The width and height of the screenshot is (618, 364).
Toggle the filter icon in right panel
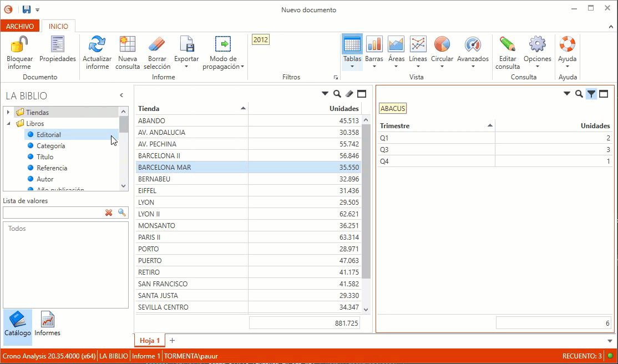(591, 94)
